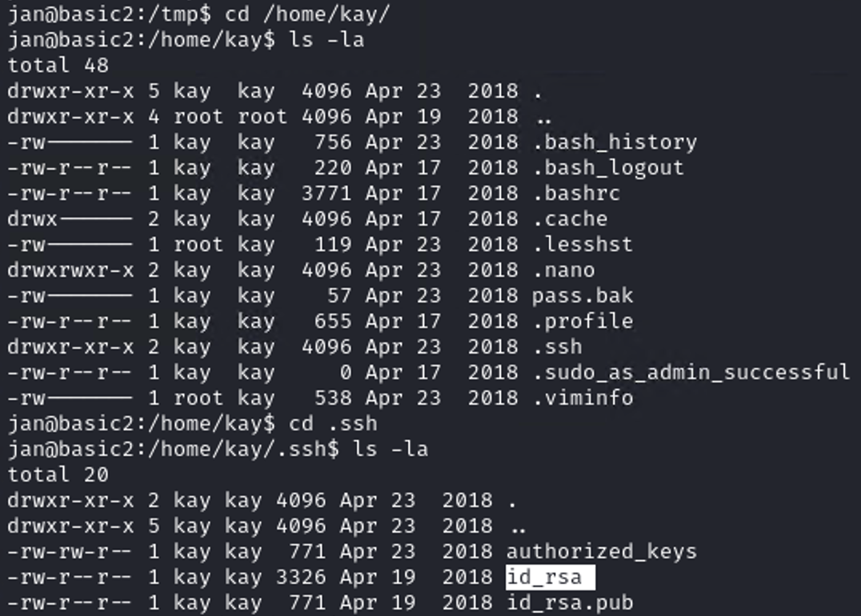Click the .ssh directory name in listing
Viewport: 861px width, 616px height.
(x=557, y=346)
